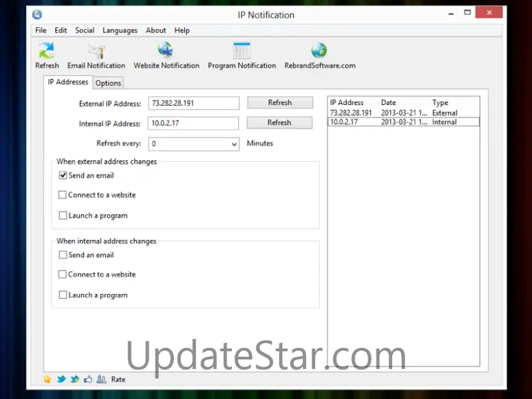Click the IP Address column header

pos(353,102)
